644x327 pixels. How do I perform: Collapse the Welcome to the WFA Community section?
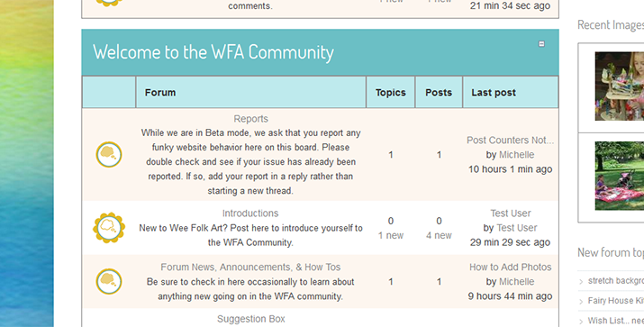point(541,44)
